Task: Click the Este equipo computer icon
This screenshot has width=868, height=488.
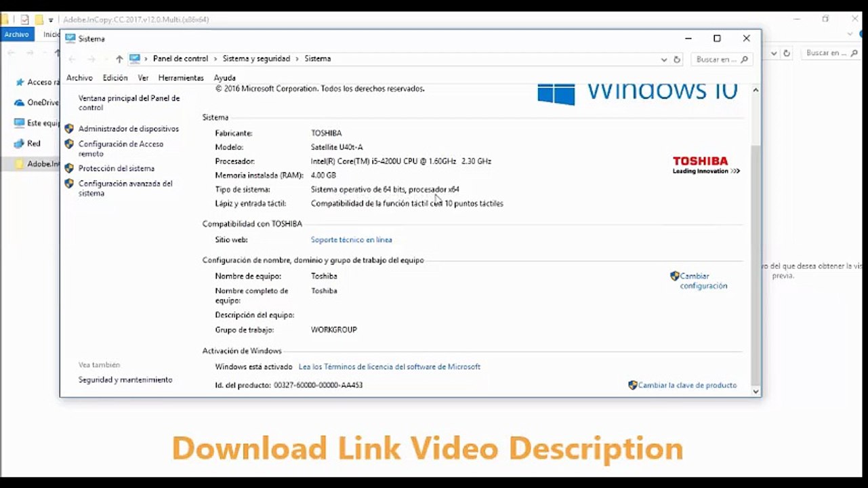Action: (19, 123)
